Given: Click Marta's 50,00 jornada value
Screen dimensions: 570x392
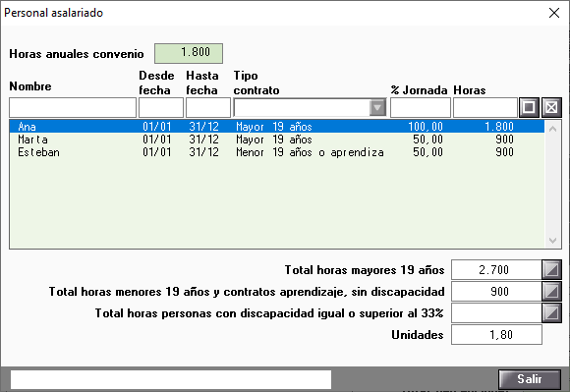Looking at the screenshot, I should point(427,140).
